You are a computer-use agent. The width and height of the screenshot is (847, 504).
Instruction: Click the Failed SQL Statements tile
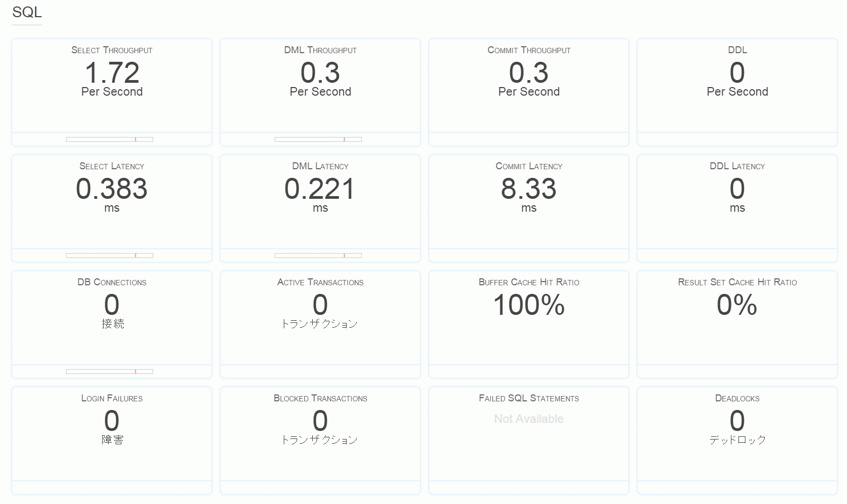(x=529, y=440)
